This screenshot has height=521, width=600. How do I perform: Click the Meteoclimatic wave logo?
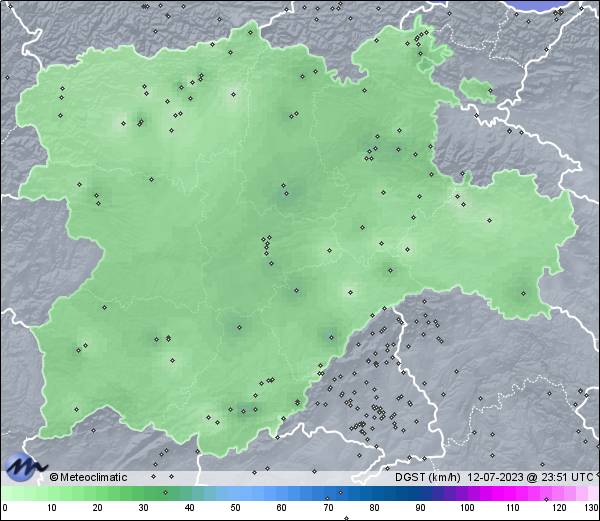coord(24,467)
